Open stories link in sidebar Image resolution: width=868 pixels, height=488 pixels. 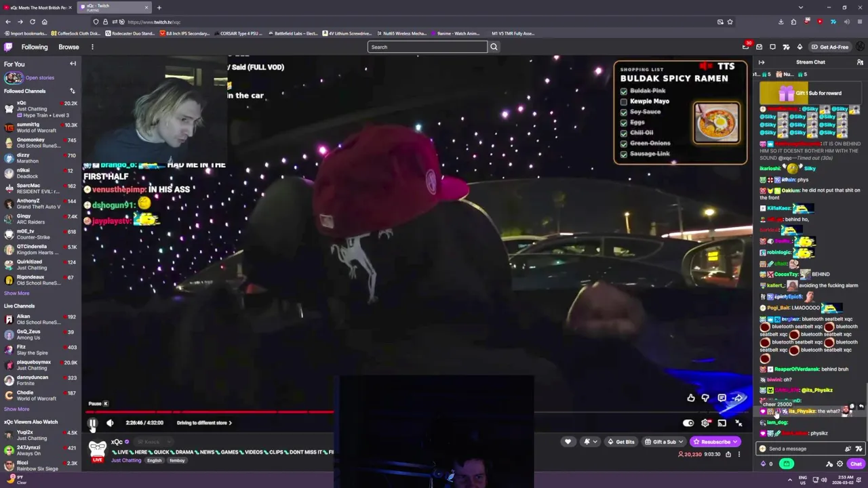point(40,78)
